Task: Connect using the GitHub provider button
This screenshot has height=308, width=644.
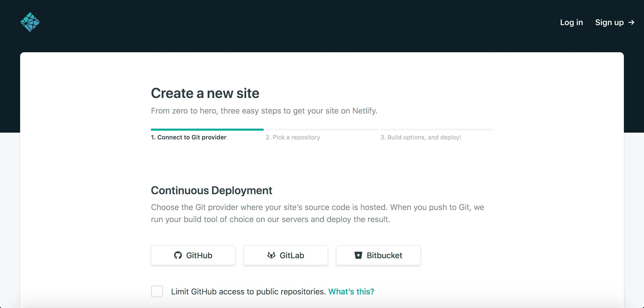Action: [193, 255]
